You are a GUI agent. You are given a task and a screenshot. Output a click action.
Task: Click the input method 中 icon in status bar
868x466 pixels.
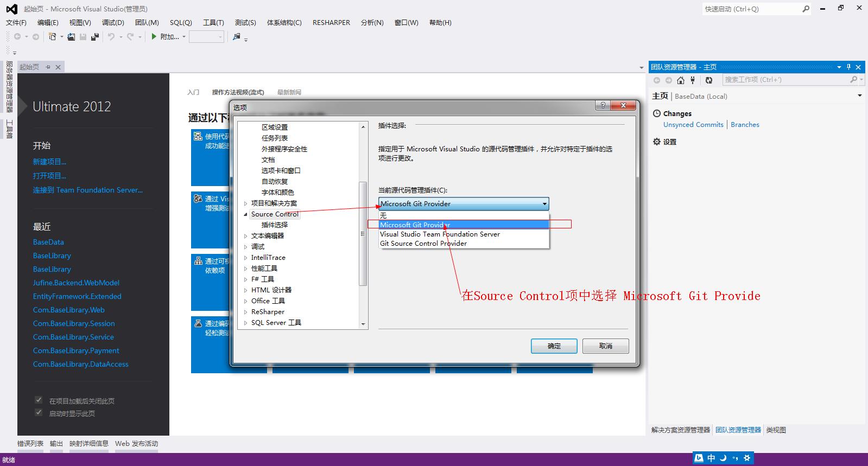point(711,458)
